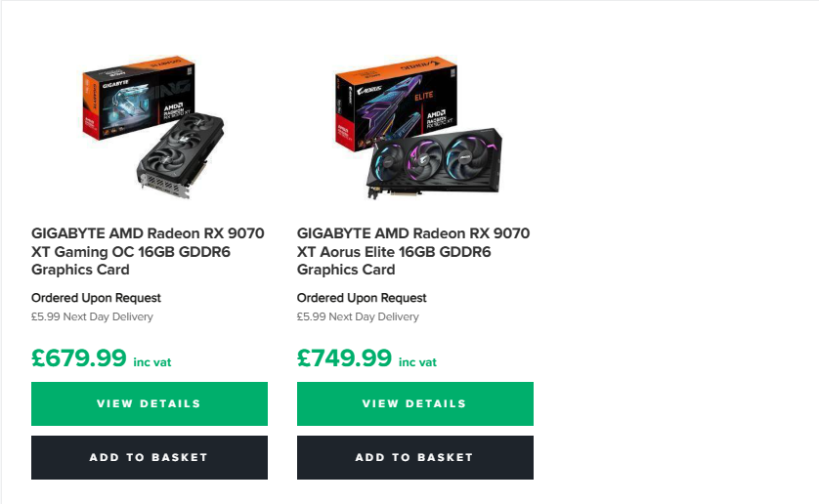The height and width of the screenshot is (504, 819).
Task: Click the £679.99 price
Action: coord(79,358)
